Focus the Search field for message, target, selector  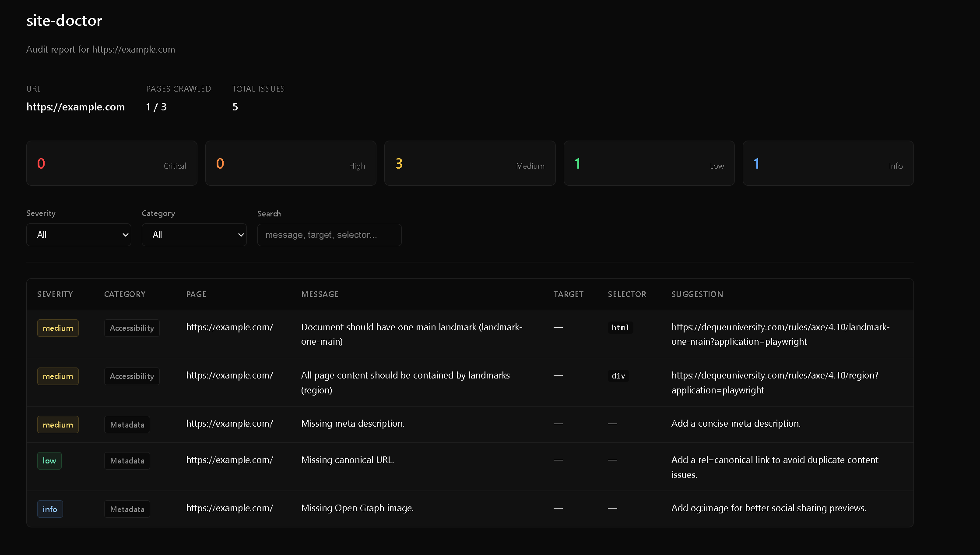point(330,235)
